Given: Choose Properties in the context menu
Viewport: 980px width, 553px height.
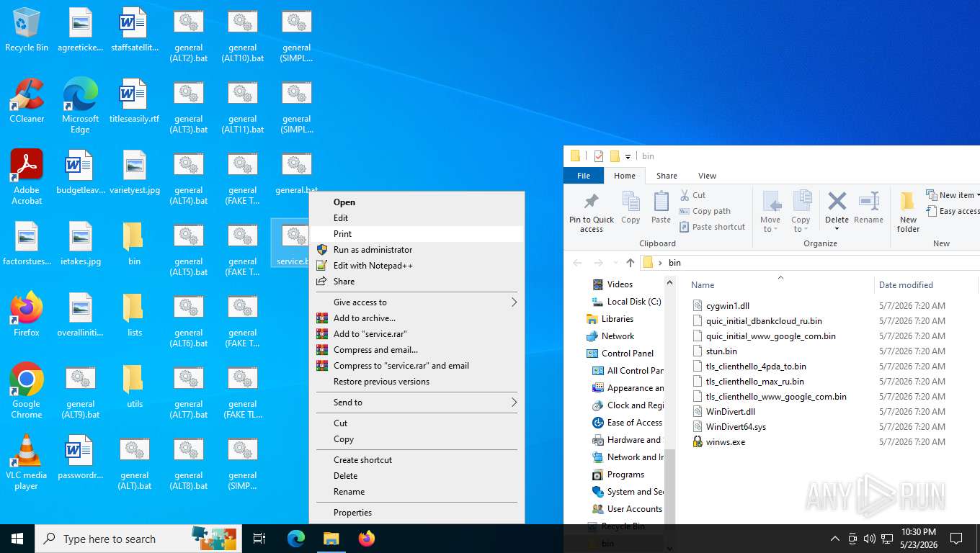Looking at the screenshot, I should click(416, 513).
